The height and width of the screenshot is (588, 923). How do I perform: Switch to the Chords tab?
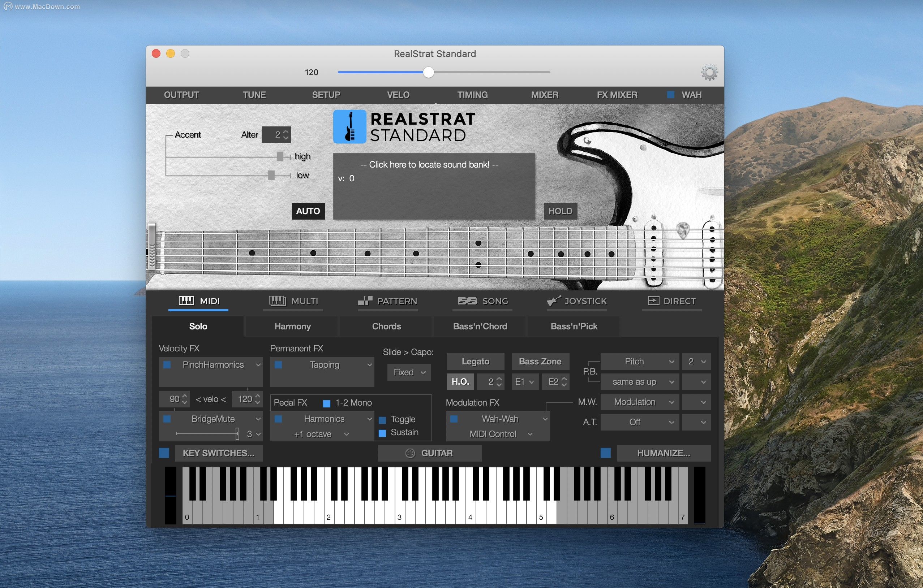[x=386, y=327]
